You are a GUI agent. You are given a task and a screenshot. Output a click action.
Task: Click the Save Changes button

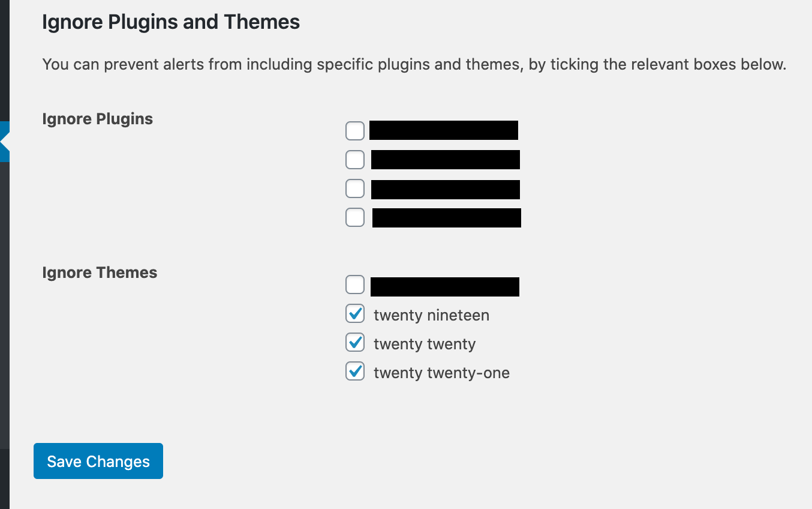[x=98, y=461]
